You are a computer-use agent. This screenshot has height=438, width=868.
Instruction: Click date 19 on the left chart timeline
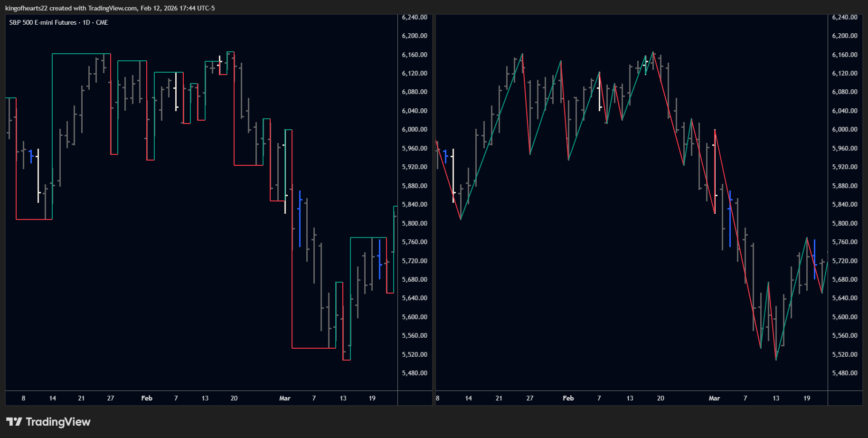[x=372, y=398]
